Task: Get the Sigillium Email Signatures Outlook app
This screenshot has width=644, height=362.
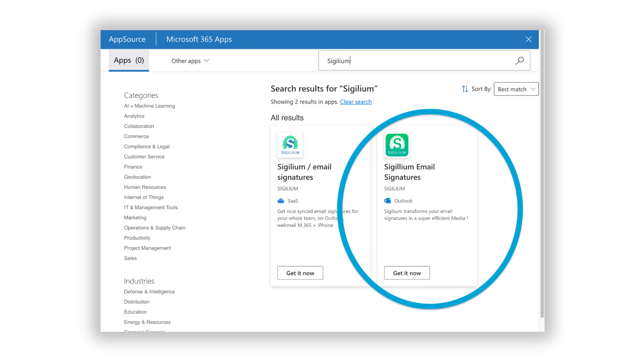Action: [407, 273]
